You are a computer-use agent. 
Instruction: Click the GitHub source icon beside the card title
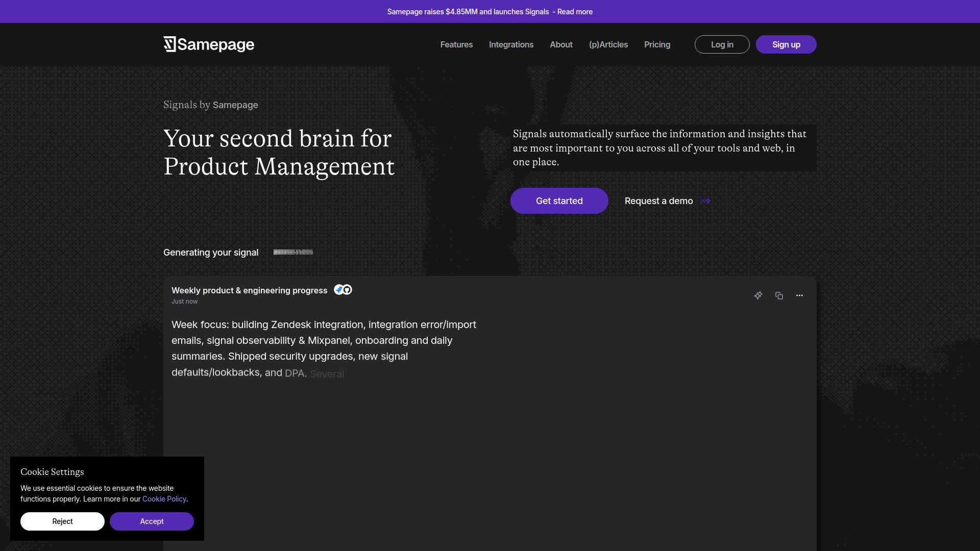click(x=347, y=290)
